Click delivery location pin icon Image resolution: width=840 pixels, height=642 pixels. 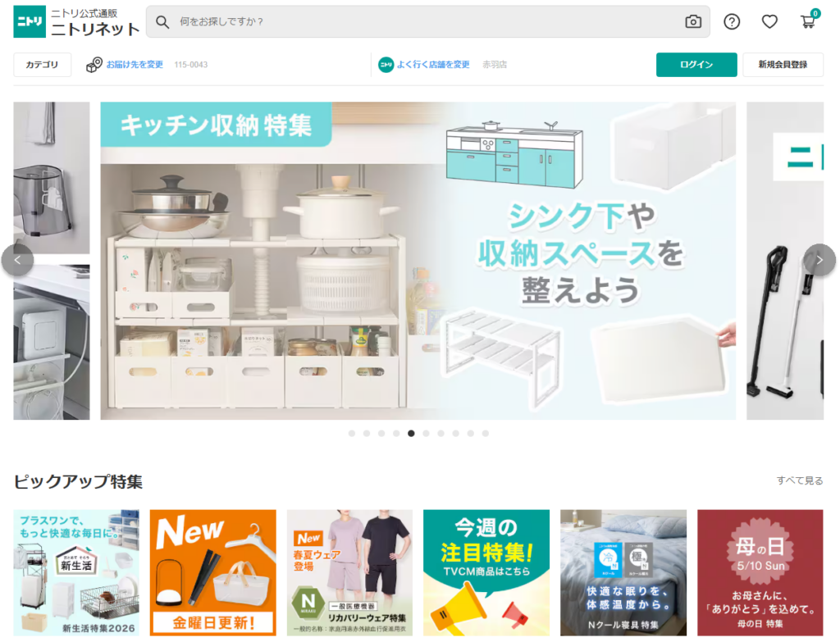(94, 64)
